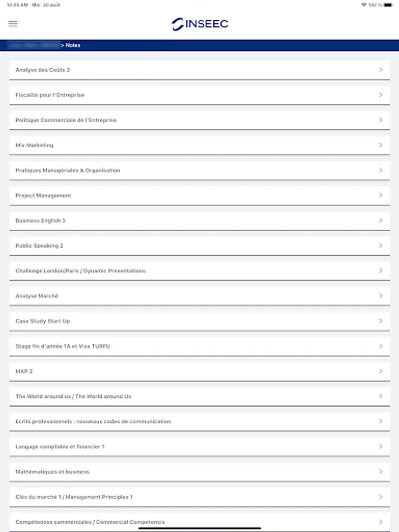Tap Case Study Start Up chevron icon

point(381,321)
